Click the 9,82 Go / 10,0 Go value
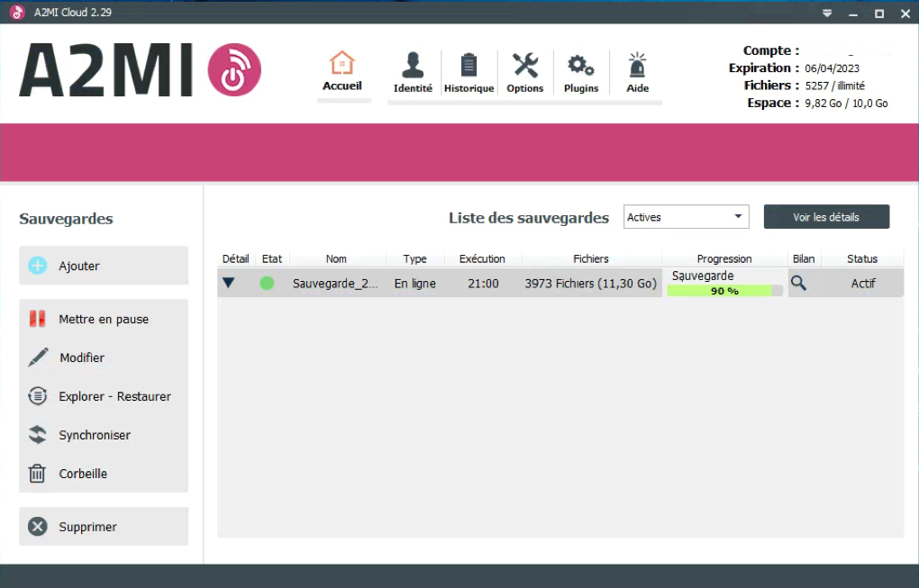This screenshot has height=588, width=919. 846,103
